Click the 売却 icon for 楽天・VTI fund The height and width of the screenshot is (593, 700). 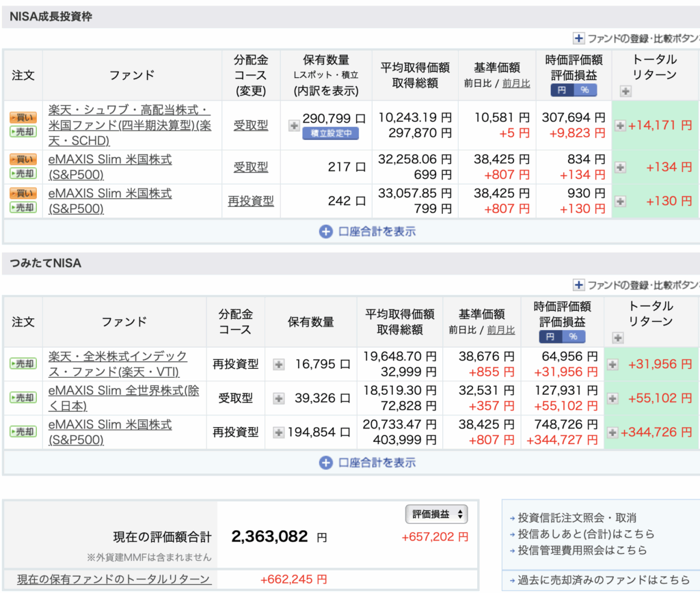[23, 364]
